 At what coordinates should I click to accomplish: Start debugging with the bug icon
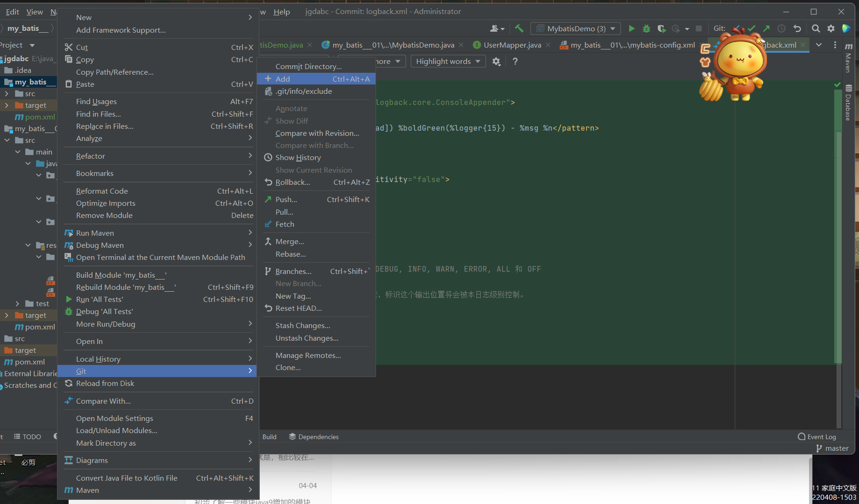(646, 28)
